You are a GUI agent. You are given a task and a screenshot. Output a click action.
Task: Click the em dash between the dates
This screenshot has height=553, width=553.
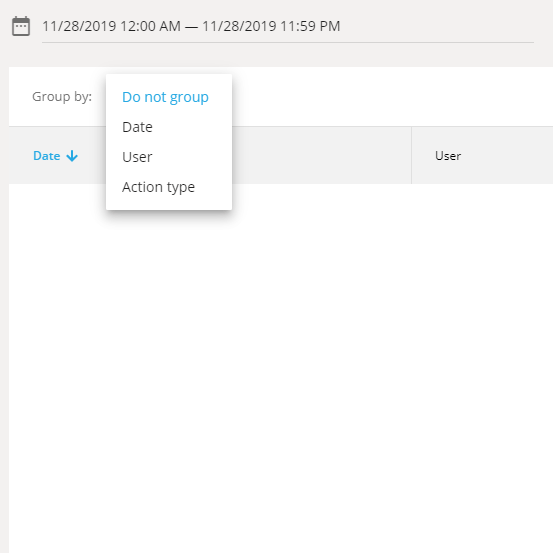click(191, 26)
